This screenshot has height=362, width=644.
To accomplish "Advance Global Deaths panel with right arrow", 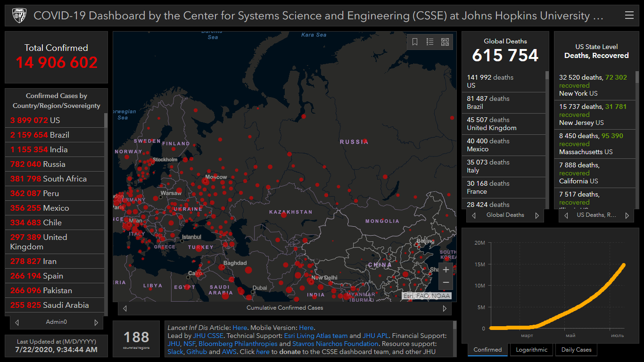I will click(537, 215).
